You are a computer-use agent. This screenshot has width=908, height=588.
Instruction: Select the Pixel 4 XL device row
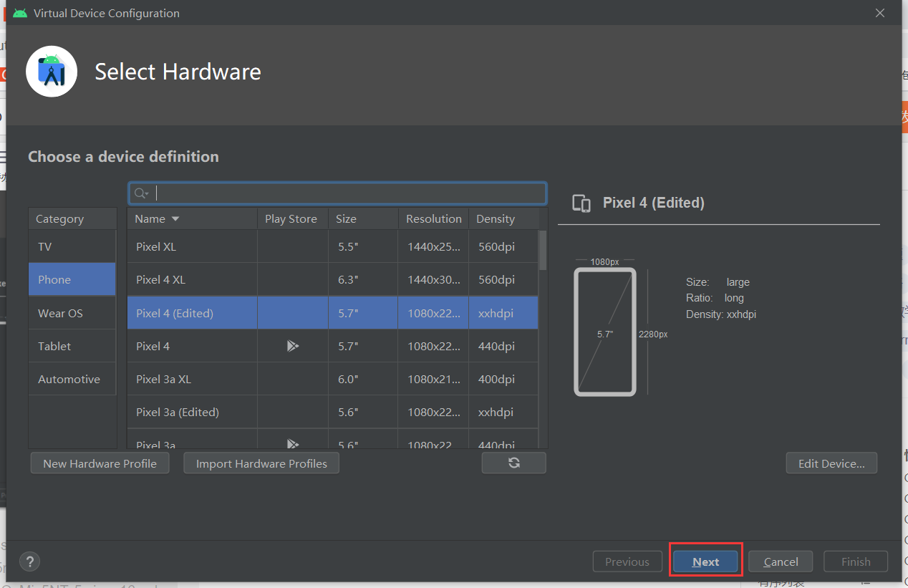tap(333, 279)
